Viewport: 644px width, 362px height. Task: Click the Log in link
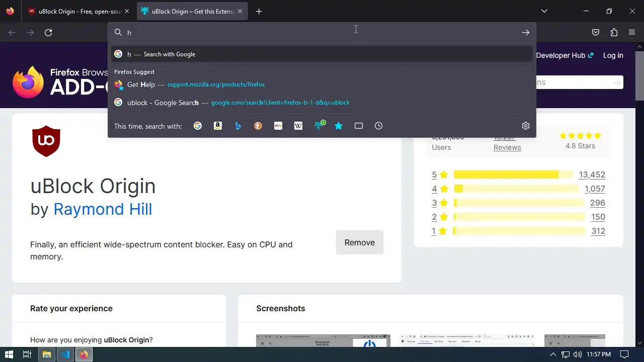613,55
